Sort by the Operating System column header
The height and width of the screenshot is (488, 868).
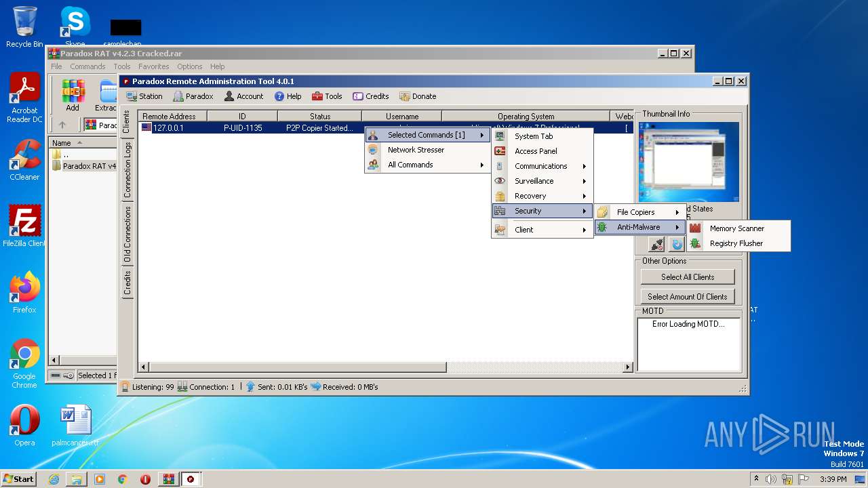pyautogui.click(x=526, y=117)
